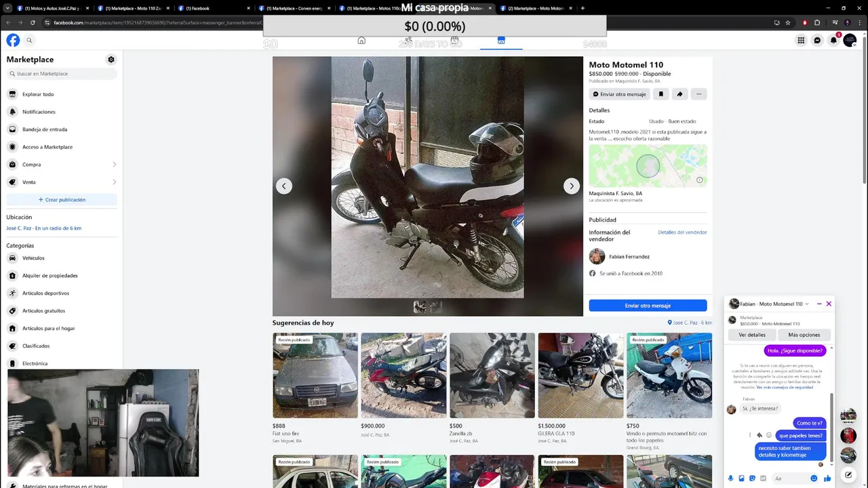The image size is (868, 488).
Task: Open the Messenger icon in top bar
Action: click(817, 41)
